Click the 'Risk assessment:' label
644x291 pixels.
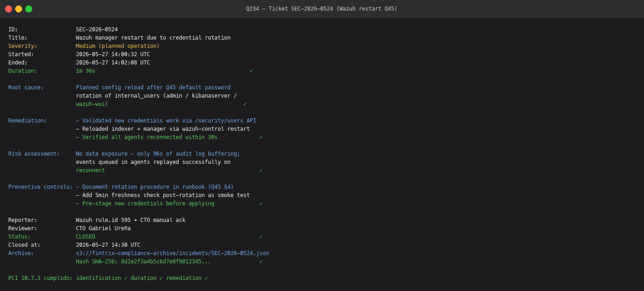34,154
